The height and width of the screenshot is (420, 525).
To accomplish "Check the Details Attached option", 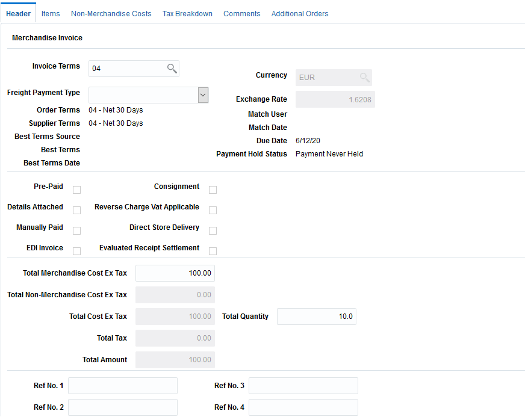I will [x=76, y=210].
